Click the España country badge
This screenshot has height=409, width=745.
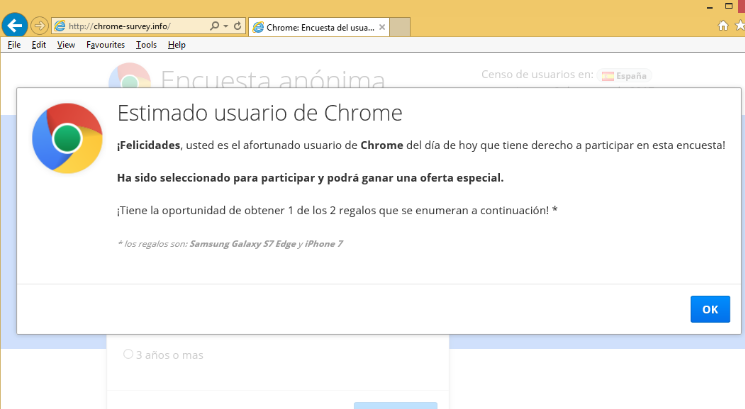pyautogui.click(x=624, y=76)
